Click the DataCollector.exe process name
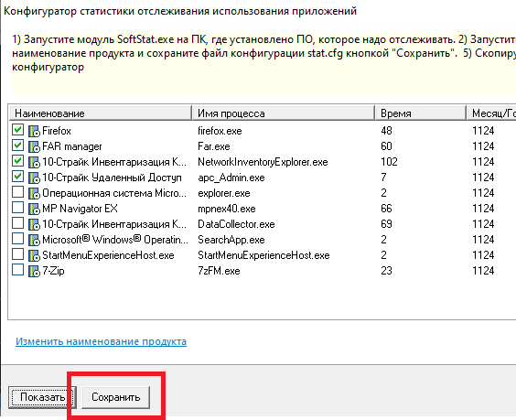The image size is (516, 420). (236, 224)
